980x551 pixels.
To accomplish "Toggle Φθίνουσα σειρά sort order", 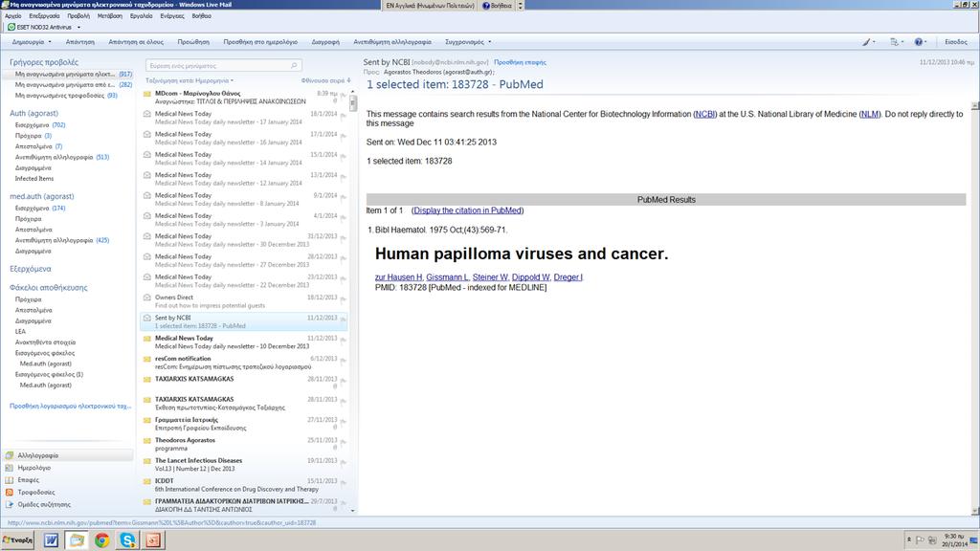I will [x=325, y=80].
